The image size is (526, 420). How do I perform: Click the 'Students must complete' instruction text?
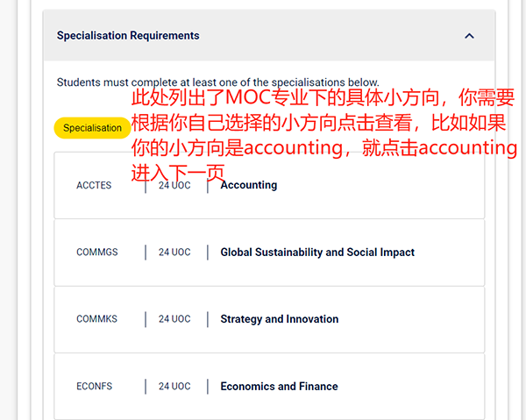(x=218, y=82)
